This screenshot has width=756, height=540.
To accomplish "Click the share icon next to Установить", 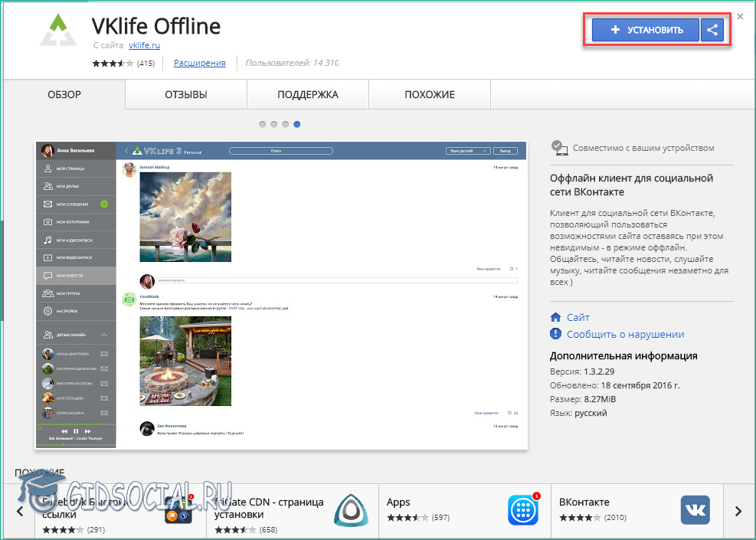I will click(x=712, y=31).
